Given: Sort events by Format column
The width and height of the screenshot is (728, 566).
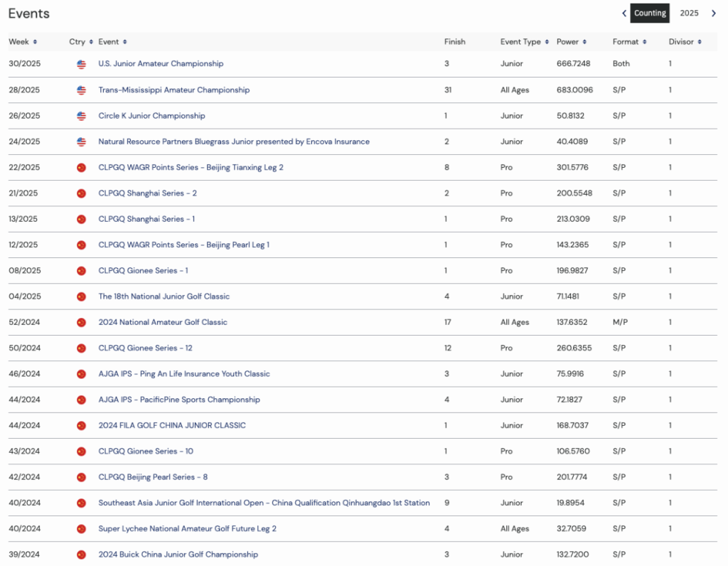Looking at the screenshot, I should (629, 42).
